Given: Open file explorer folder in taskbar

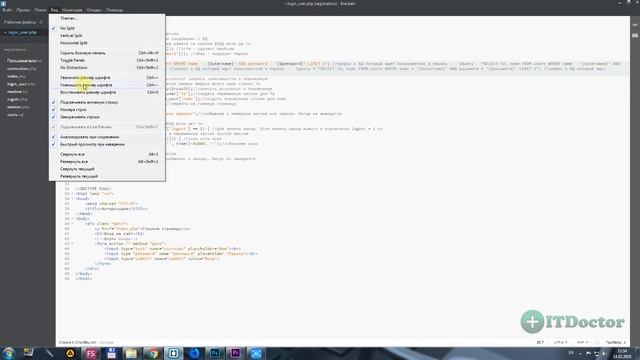Looking at the screenshot, I should click(132, 353).
